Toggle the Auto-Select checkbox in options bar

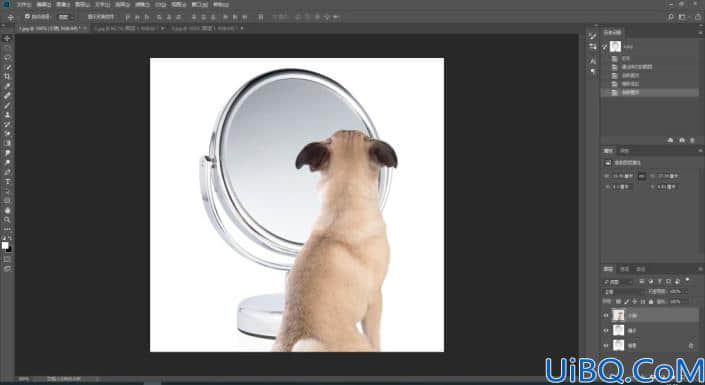tap(27, 17)
